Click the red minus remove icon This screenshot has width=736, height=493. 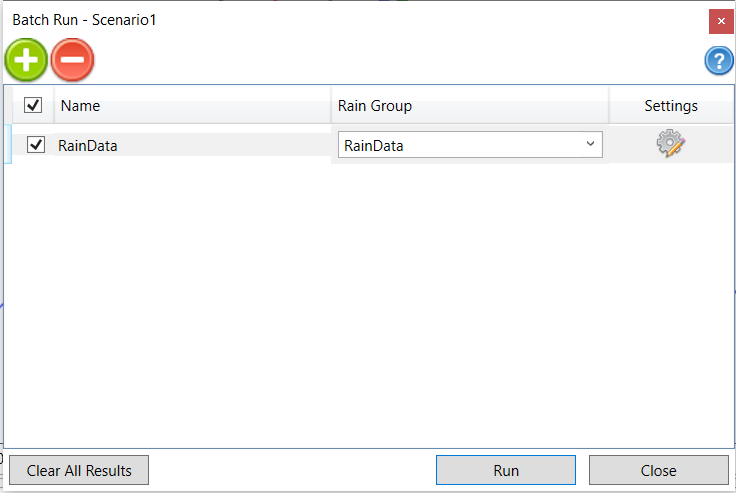click(72, 60)
